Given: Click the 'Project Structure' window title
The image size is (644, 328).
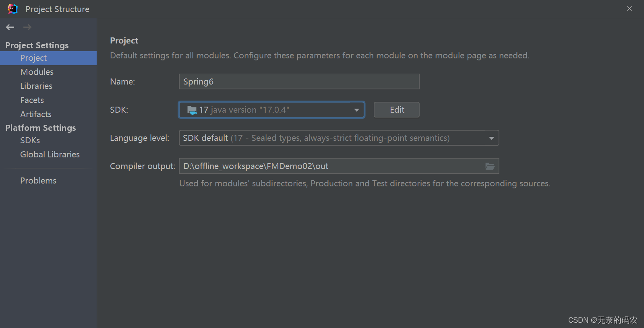Looking at the screenshot, I should click(x=57, y=9).
